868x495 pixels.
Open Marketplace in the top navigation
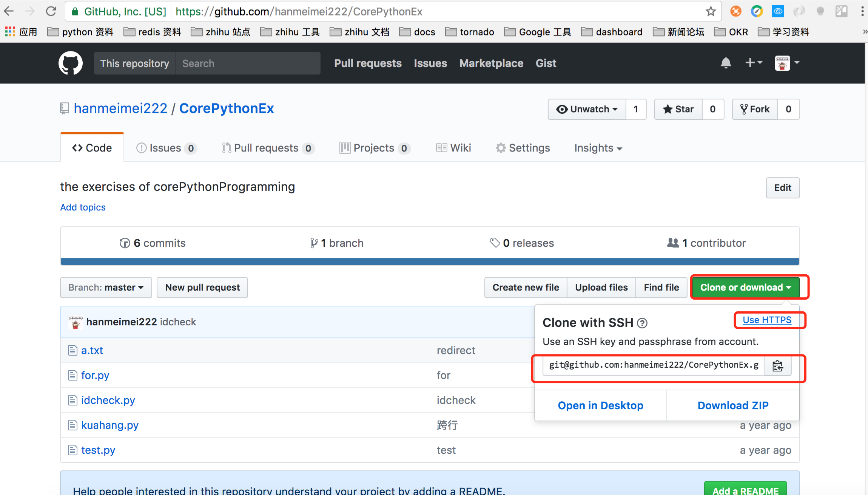tap(491, 63)
